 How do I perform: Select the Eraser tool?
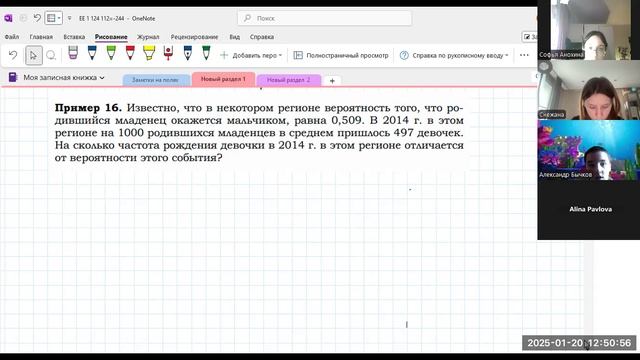pyautogui.click(x=73, y=53)
